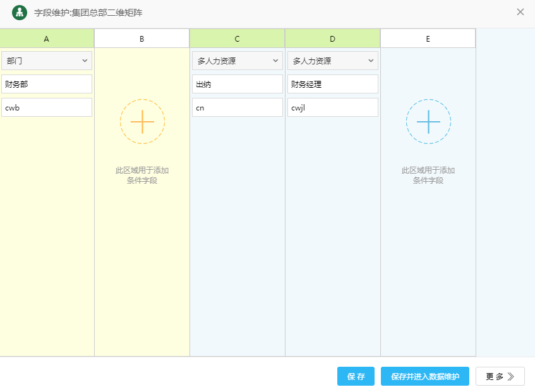Click 保存并进入数据维护 button
The height and width of the screenshot is (392, 535).
424,377
